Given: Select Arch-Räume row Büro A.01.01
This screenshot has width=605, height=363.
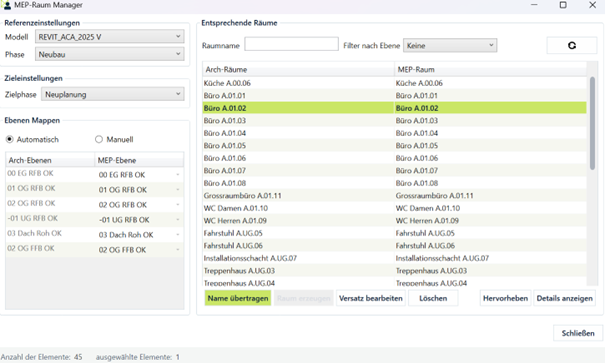Looking at the screenshot, I should (x=298, y=95).
